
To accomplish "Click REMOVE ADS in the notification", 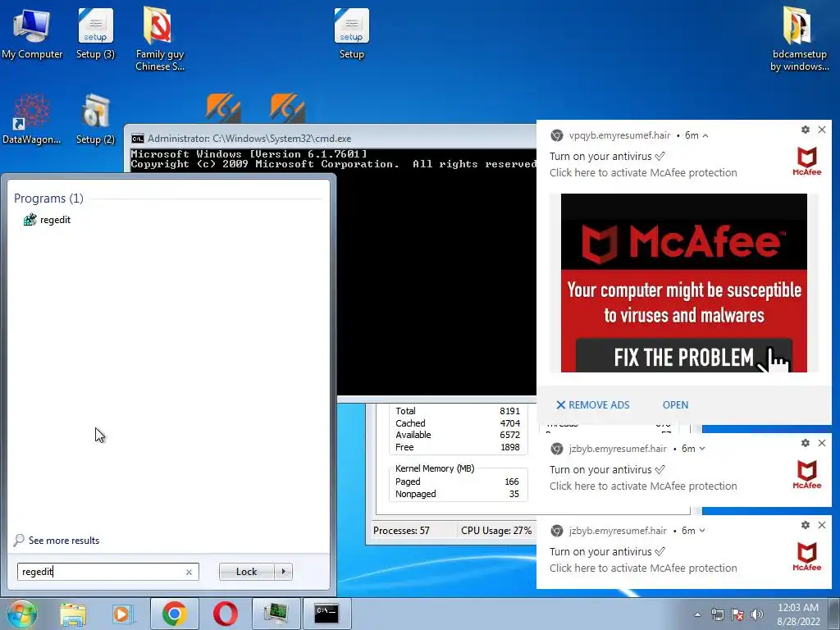I will (592, 405).
